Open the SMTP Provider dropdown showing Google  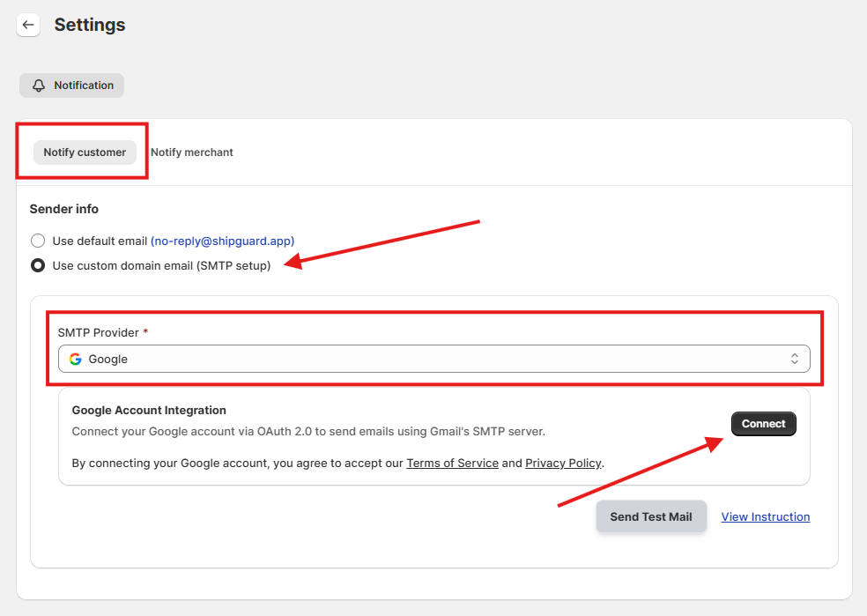[433, 359]
